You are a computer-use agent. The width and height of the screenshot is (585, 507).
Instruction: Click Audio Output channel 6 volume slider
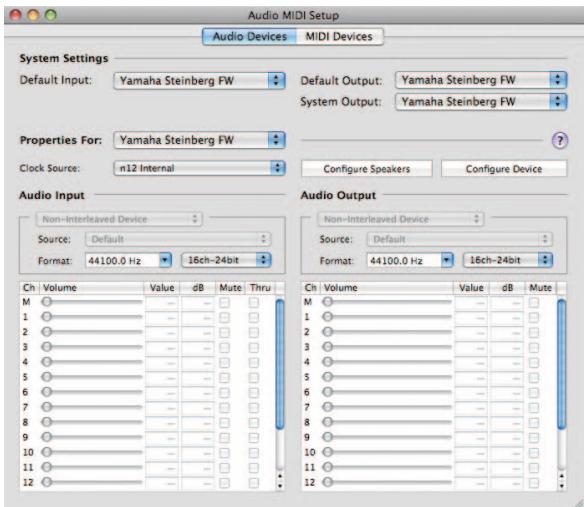pyautogui.click(x=387, y=392)
